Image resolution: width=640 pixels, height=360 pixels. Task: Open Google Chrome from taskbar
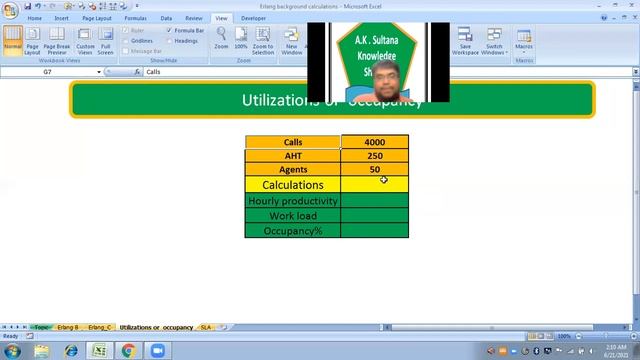129,351
